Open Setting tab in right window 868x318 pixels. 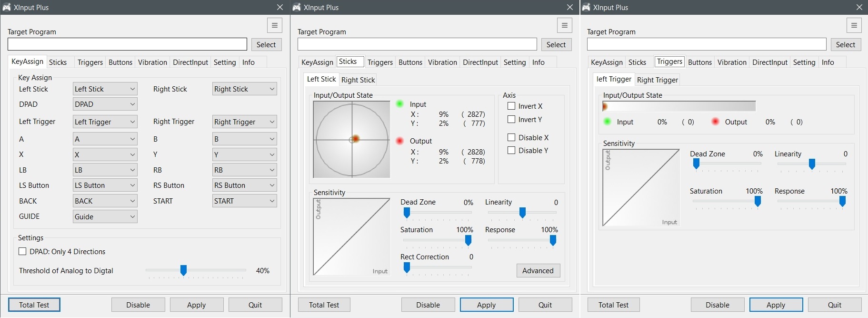(804, 62)
